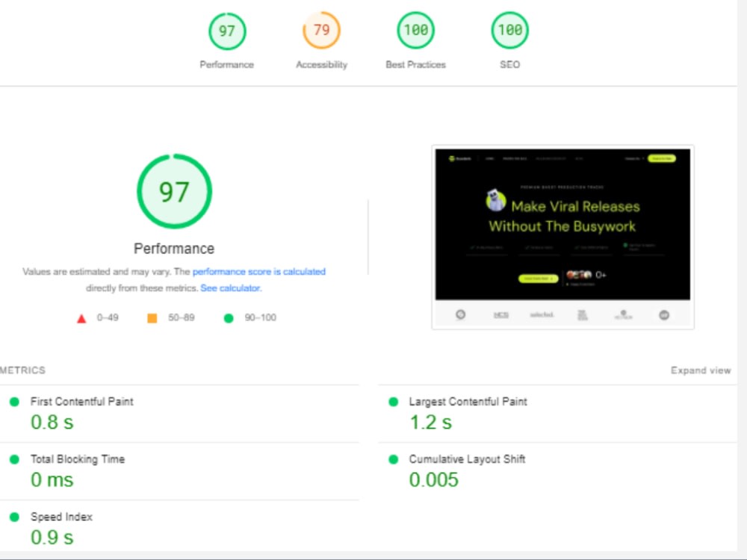The height and width of the screenshot is (560, 747).
Task: Click the Performance heading under large gauge
Action: point(174,249)
